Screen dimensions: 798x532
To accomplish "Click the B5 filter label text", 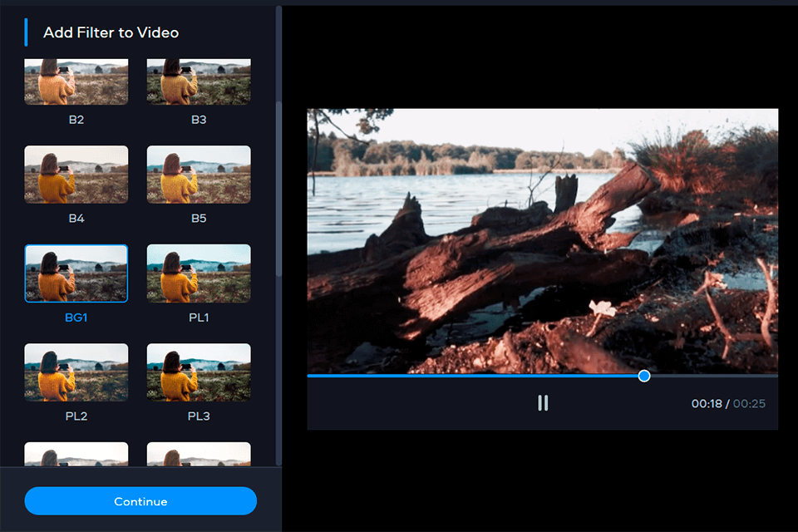I will (199, 219).
